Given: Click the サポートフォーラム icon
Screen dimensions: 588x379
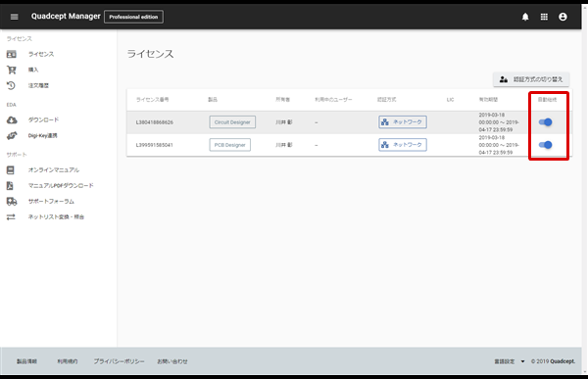Looking at the screenshot, I should pyautogui.click(x=12, y=202).
